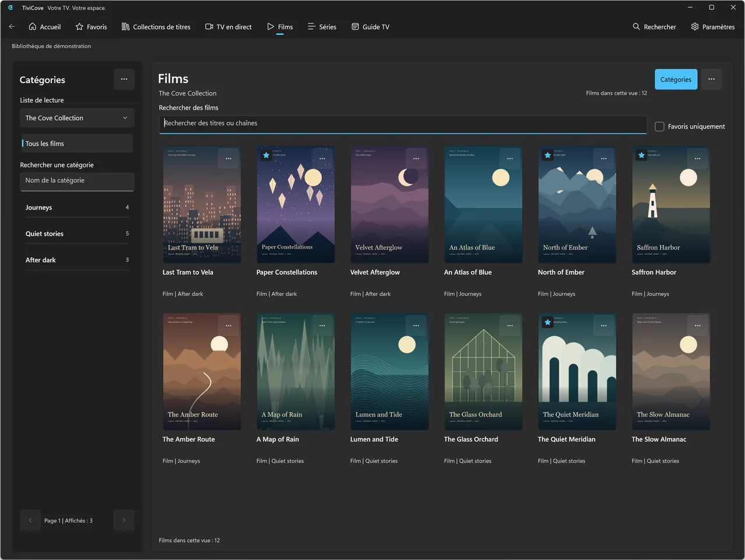Open the Guide TV icon
Image resolution: width=745 pixels, height=560 pixels.
point(355,27)
